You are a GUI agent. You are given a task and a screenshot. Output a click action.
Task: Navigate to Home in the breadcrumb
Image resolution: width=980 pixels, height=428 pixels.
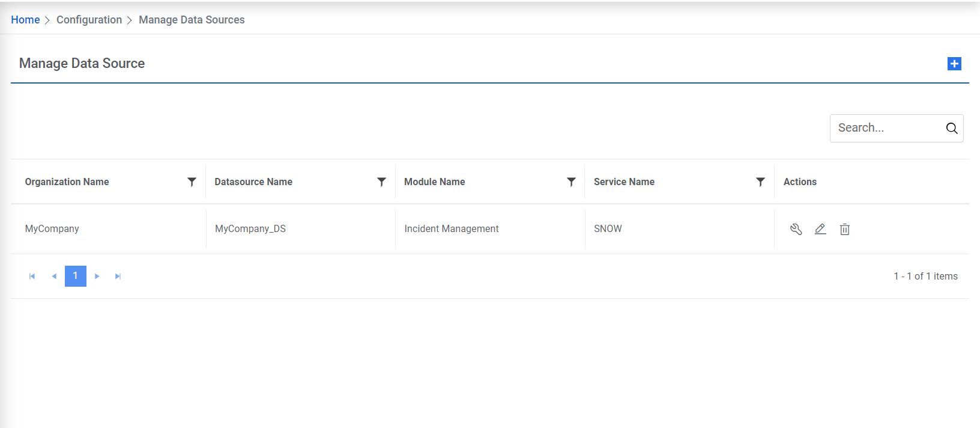[x=25, y=20]
